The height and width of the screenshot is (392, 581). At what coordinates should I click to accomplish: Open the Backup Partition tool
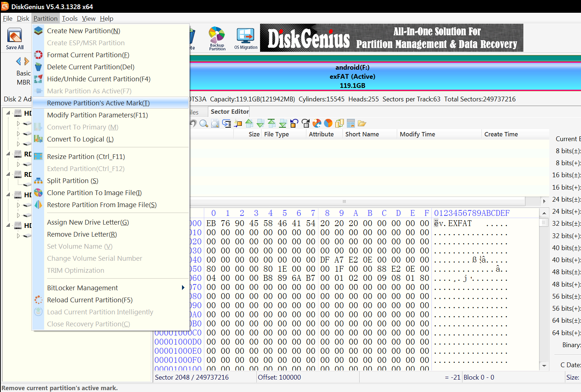217,39
